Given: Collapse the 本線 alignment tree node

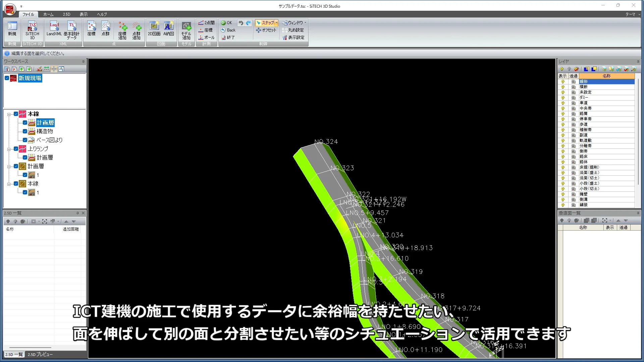Looking at the screenshot, I should pyautogui.click(x=9, y=114).
